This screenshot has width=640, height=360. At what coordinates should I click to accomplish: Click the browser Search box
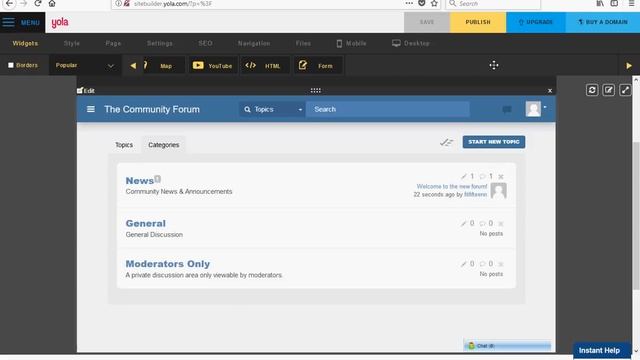tap(493, 4)
